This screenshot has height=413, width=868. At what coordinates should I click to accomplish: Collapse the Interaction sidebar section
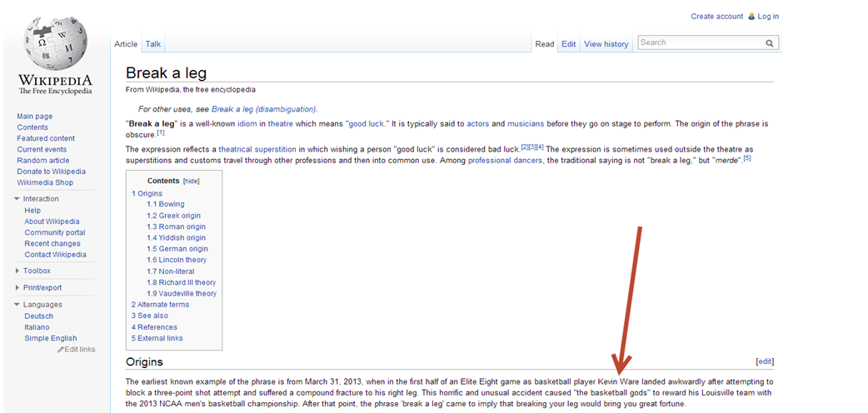[17, 199]
